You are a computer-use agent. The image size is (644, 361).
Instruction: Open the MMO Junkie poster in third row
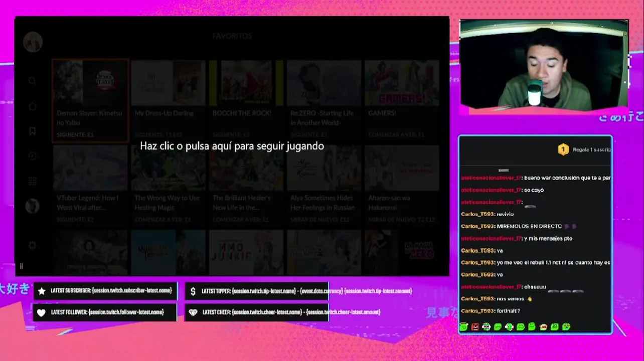(246, 252)
